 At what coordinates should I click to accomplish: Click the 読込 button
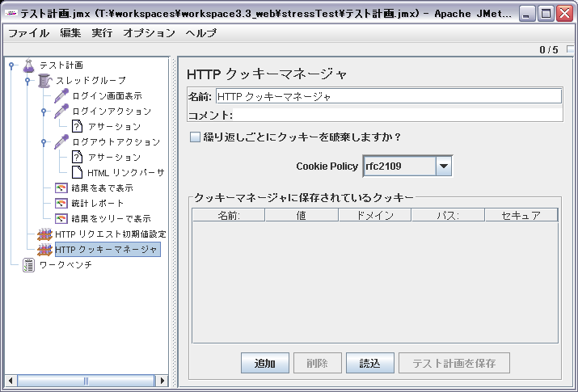point(369,363)
